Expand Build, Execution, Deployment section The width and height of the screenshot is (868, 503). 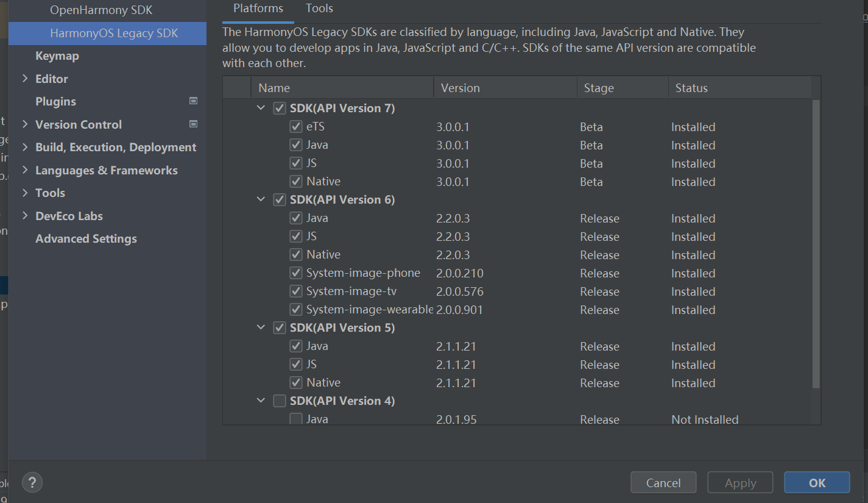[25, 147]
